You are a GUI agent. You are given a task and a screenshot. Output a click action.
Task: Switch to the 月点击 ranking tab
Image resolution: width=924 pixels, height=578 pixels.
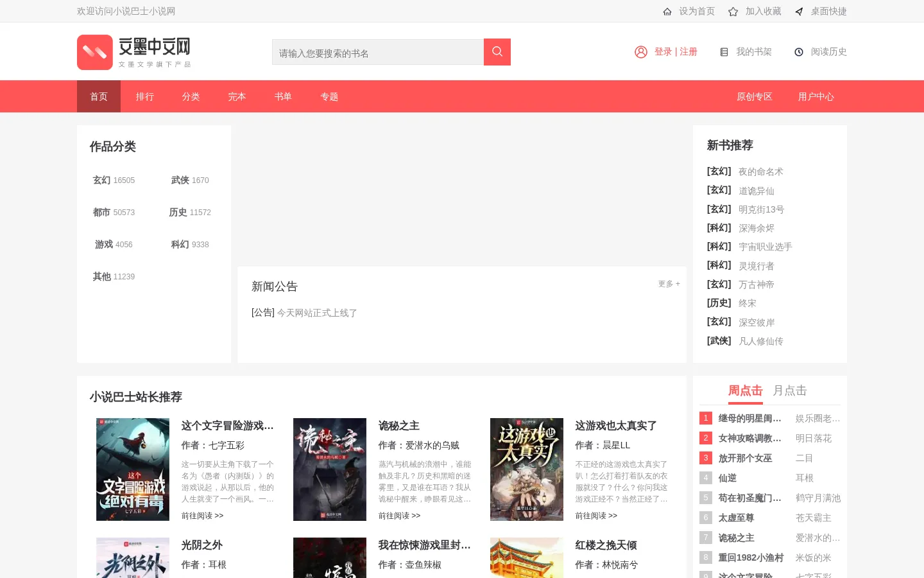point(789,390)
